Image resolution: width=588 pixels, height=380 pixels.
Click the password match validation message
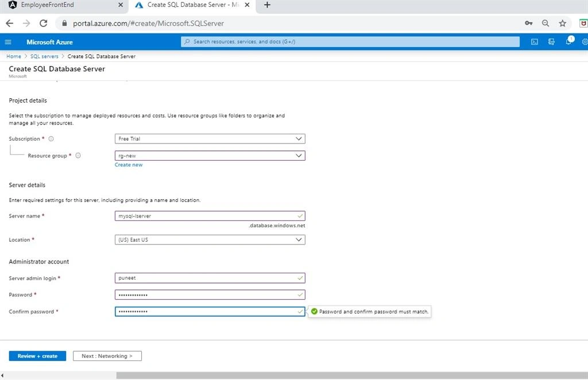370,312
